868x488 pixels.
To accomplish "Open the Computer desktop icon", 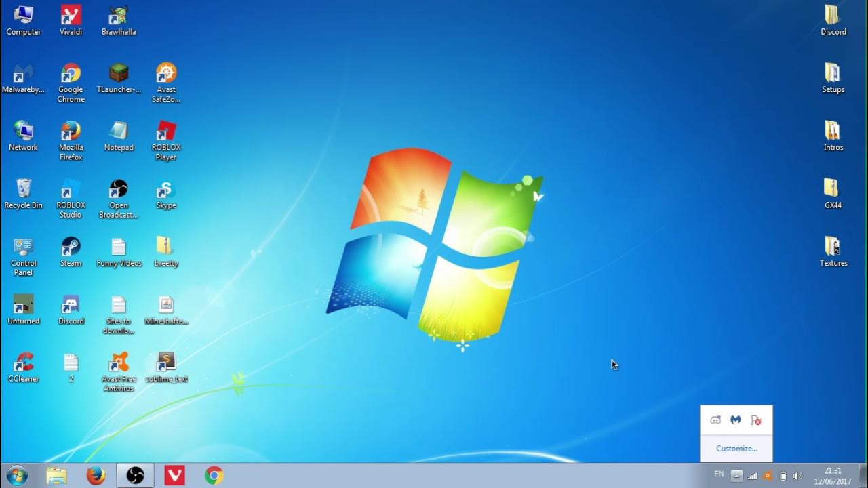I will [x=23, y=20].
